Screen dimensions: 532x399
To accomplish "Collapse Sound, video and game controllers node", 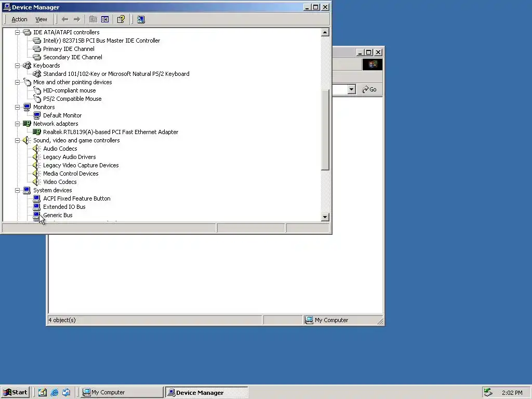I will tap(17, 140).
